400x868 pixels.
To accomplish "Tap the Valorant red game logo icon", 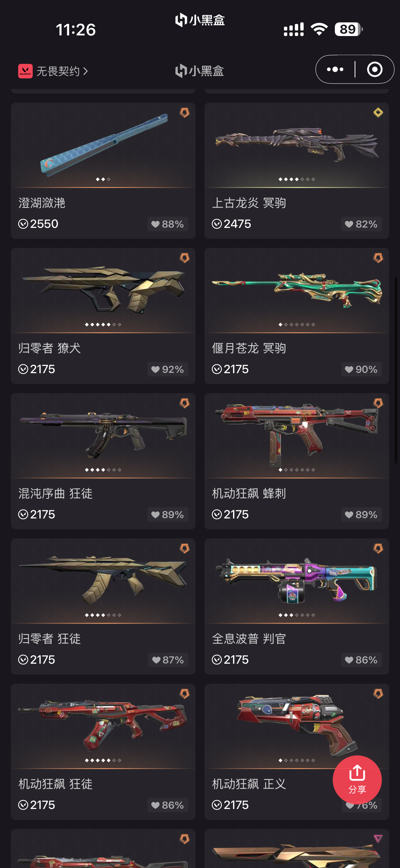I will coord(25,71).
